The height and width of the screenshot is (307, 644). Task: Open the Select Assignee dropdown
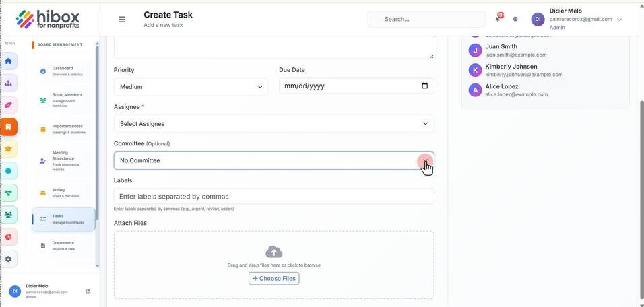(x=274, y=123)
